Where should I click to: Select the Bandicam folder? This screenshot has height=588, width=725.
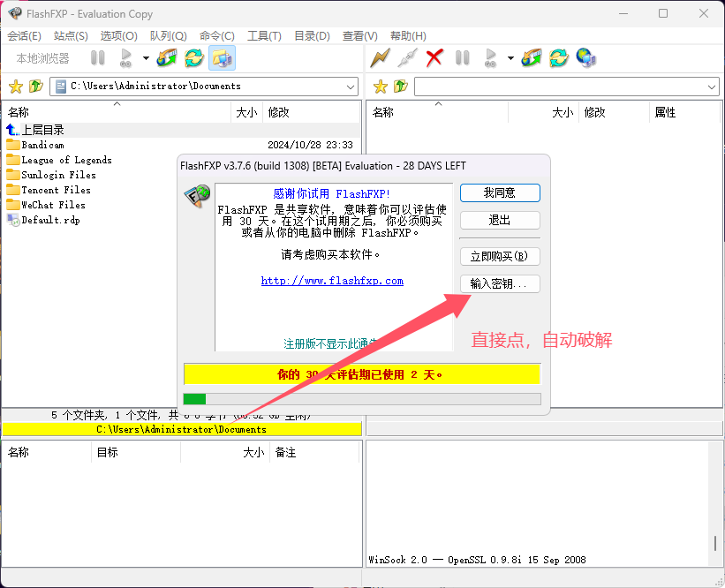click(x=42, y=145)
